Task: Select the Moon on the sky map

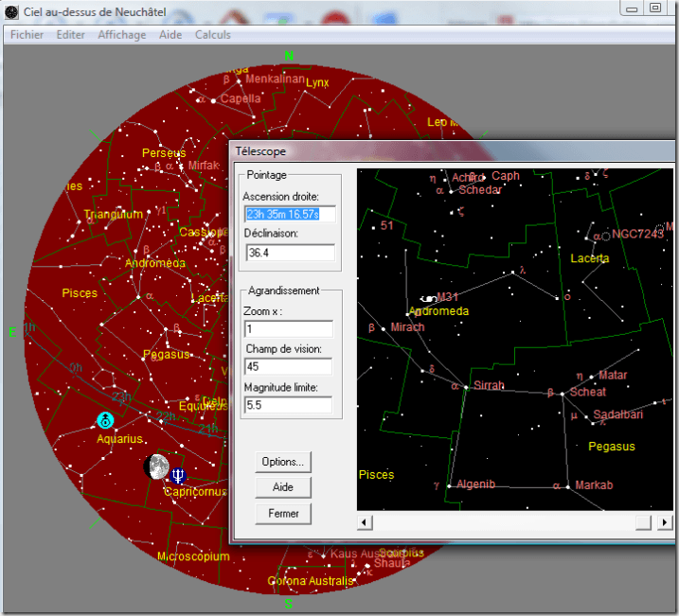Action: pyautogui.click(x=156, y=466)
